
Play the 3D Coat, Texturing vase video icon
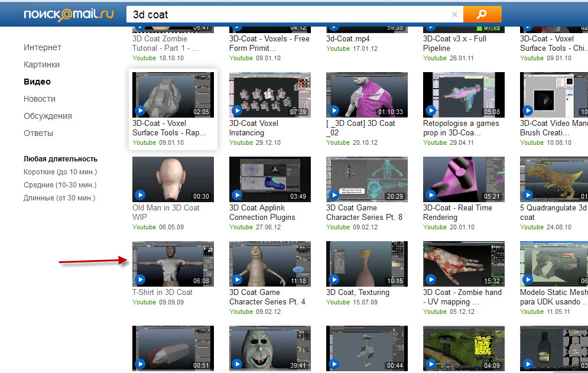[x=334, y=280]
